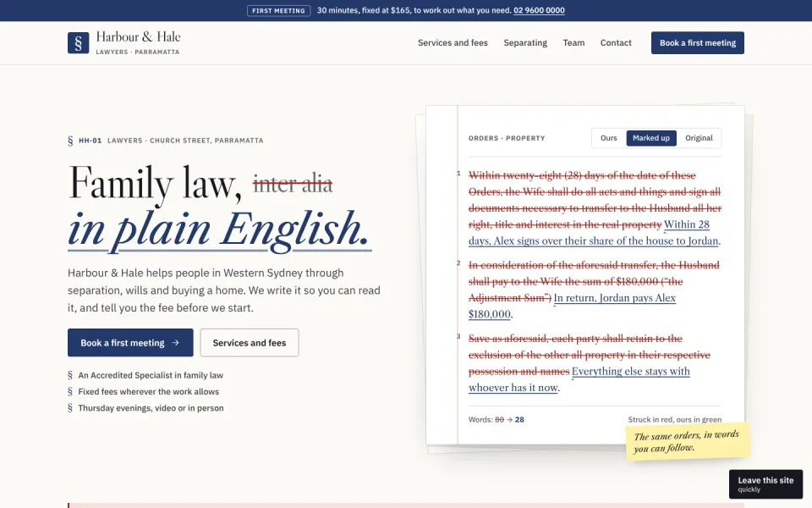The height and width of the screenshot is (508, 812).
Task: Click the section-sign bullet beside Fixed fees
Action: (70, 392)
